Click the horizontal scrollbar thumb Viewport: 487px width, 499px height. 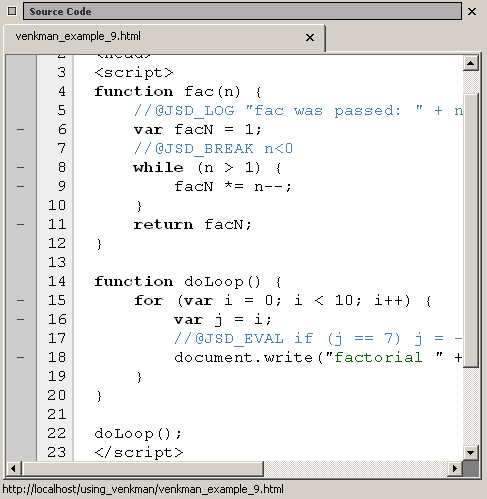click(143, 469)
